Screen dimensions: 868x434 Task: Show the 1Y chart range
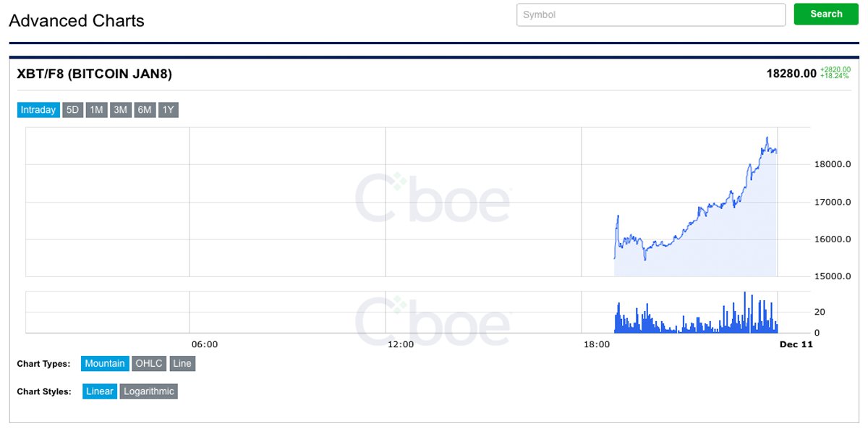click(167, 109)
